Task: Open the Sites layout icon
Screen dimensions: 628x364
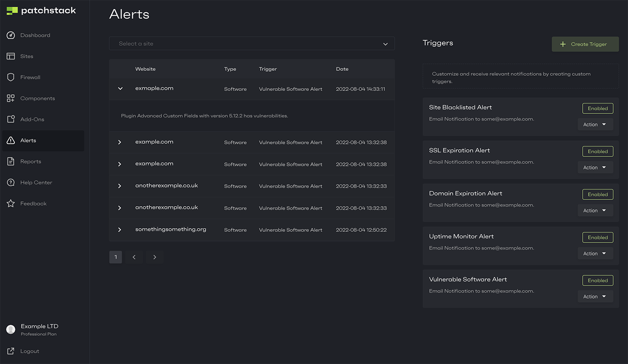Action: pos(11,56)
